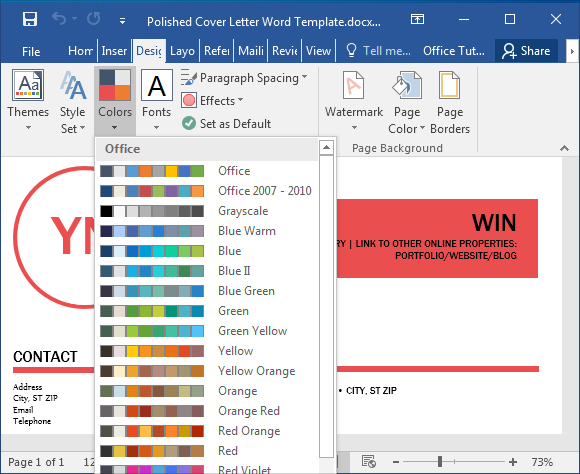
Task: Open Office Tutorials account name
Action: pos(454,51)
